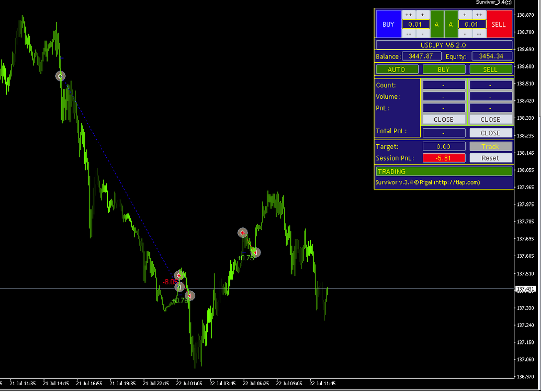Image resolution: width=541 pixels, height=392 pixels.
Task: Click the 22 Jul 01:05 time axis label
Action: click(189, 384)
